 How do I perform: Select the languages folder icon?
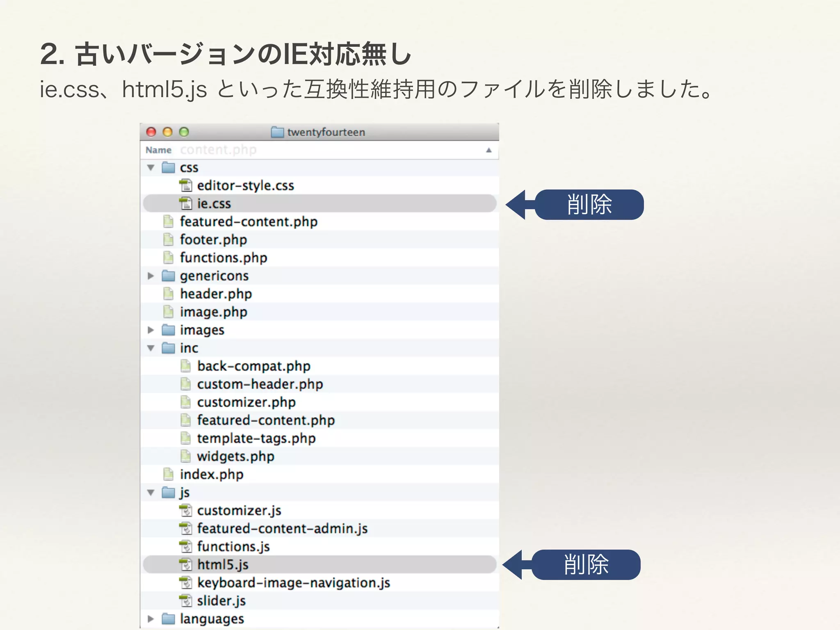click(168, 619)
